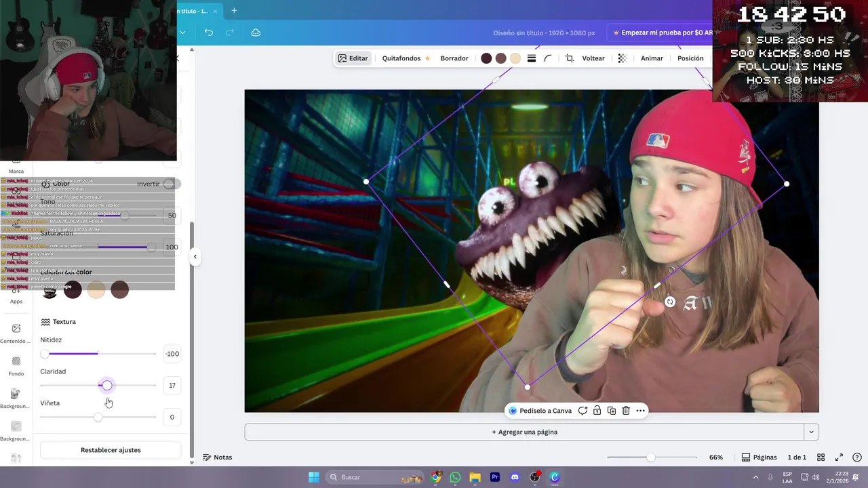
Task: Set the Nitidez slider handle
Action: (45, 354)
